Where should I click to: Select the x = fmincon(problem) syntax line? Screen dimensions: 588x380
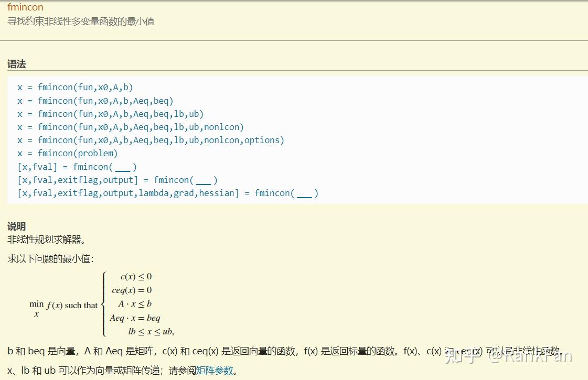68,153
